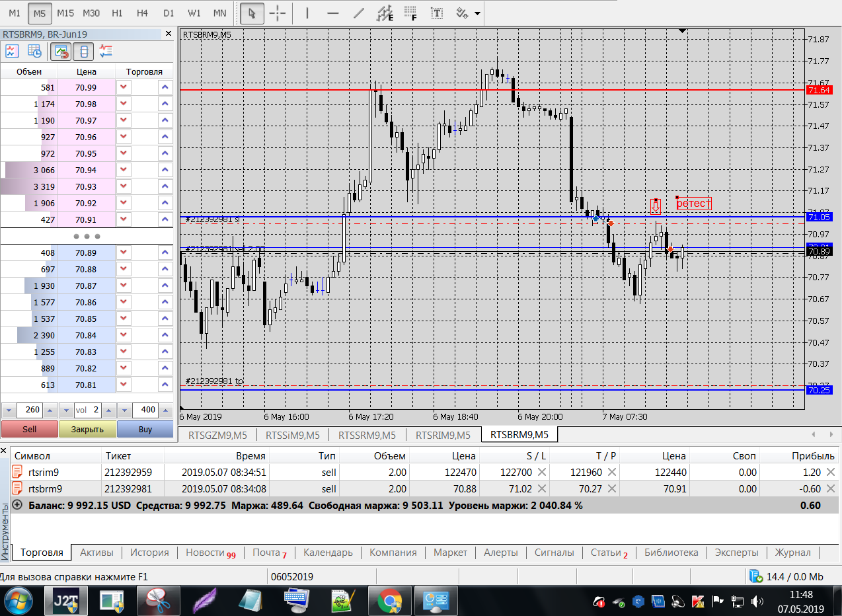This screenshot has width=842, height=616.
Task: Remove stop loss 71.02 on rtsbrm9
Action: pyautogui.click(x=541, y=489)
